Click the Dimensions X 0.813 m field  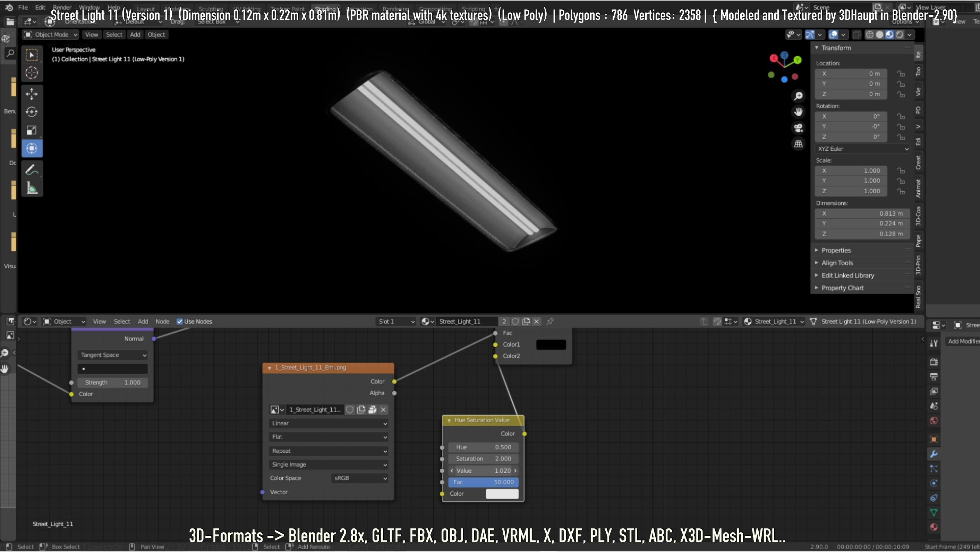coord(862,214)
